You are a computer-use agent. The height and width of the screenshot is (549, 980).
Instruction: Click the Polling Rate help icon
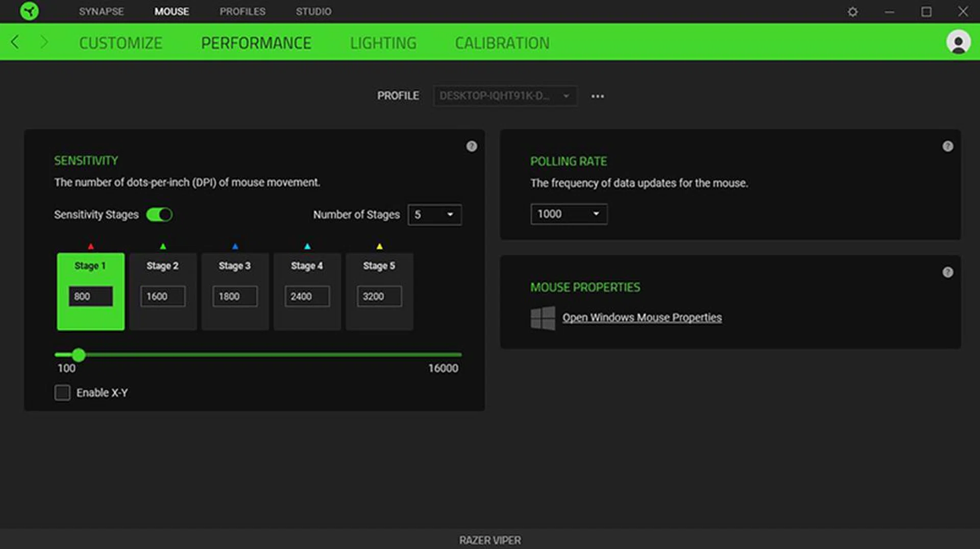pos(948,147)
